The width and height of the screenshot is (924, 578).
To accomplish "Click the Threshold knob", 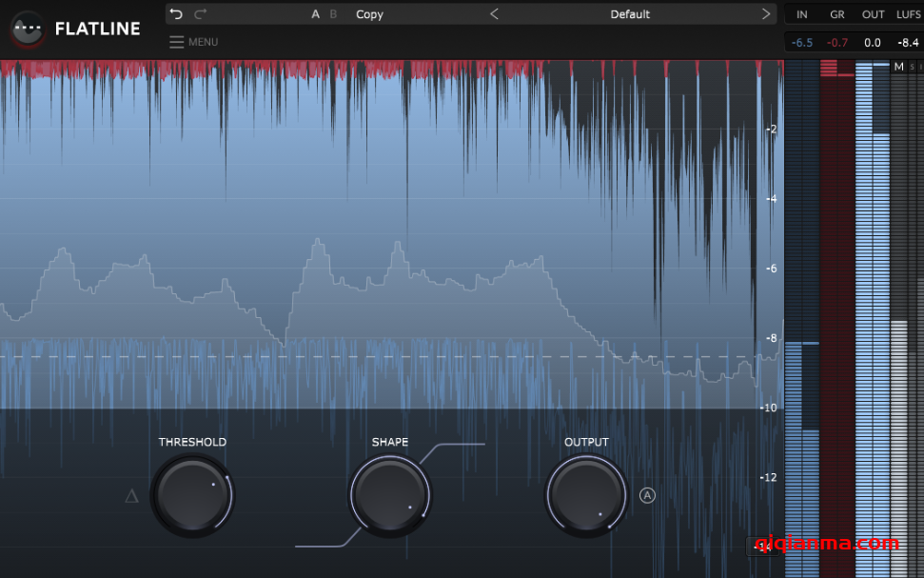I will [192, 495].
